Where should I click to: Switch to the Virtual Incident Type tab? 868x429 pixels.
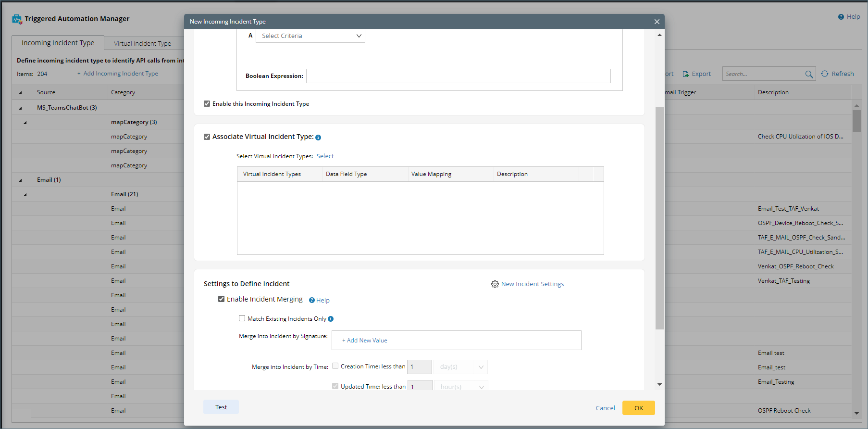point(142,43)
